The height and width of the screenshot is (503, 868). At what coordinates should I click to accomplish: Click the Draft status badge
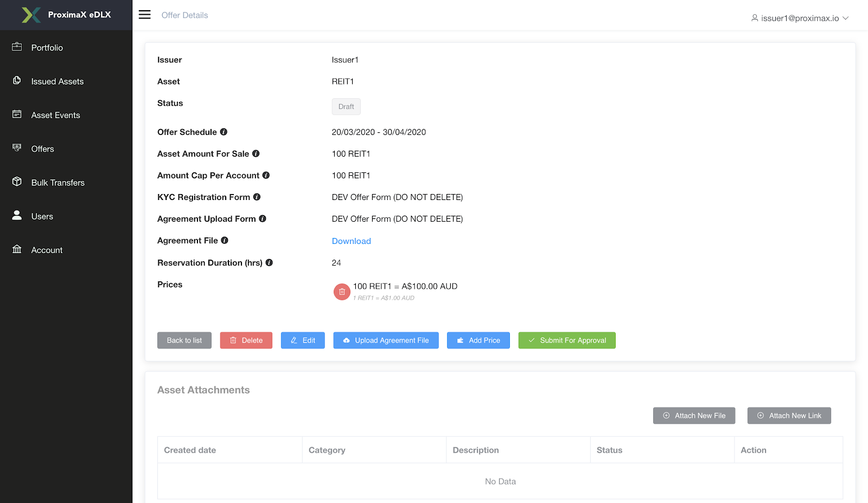(x=346, y=107)
